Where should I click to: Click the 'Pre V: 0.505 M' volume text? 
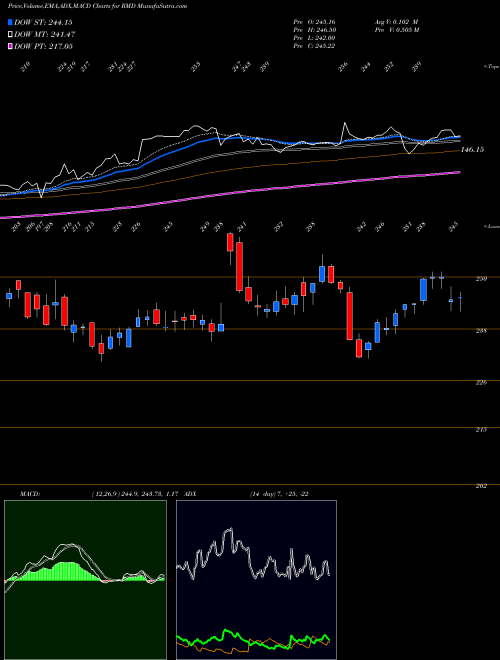coord(396,30)
